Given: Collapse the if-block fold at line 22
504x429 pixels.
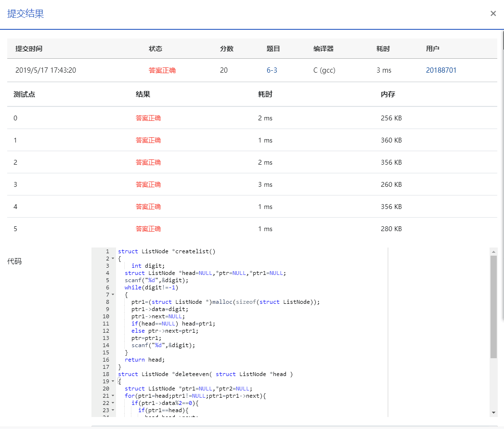Looking at the screenshot, I should coord(113,403).
